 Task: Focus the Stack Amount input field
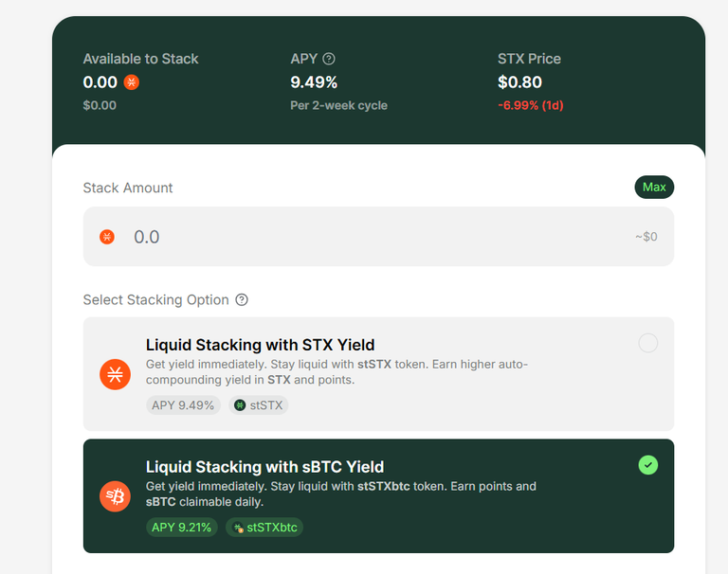tap(378, 237)
